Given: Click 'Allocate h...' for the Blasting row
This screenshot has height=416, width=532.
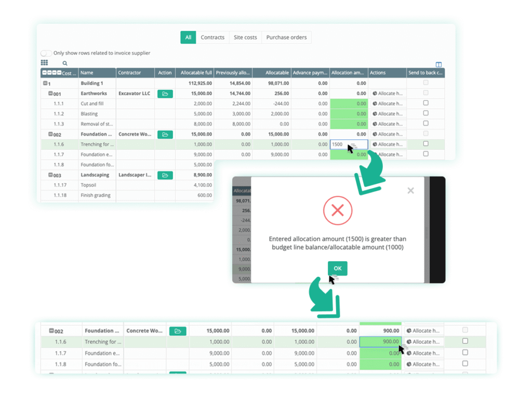Looking at the screenshot, I should pos(388,114).
